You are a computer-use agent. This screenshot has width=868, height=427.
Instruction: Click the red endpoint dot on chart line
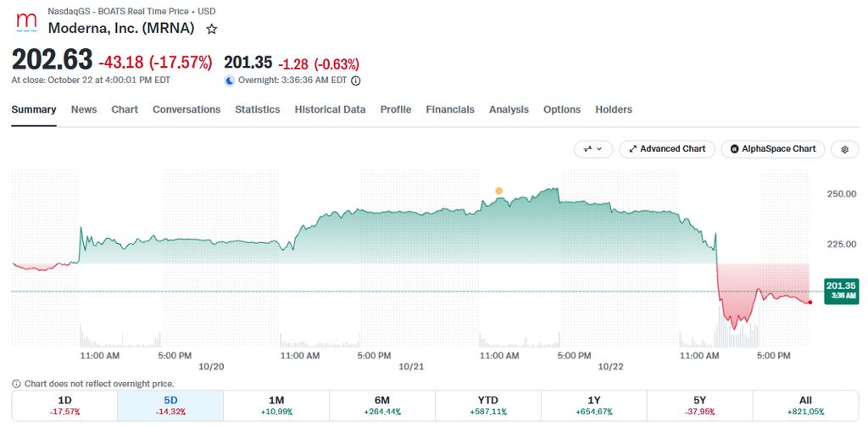[810, 302]
